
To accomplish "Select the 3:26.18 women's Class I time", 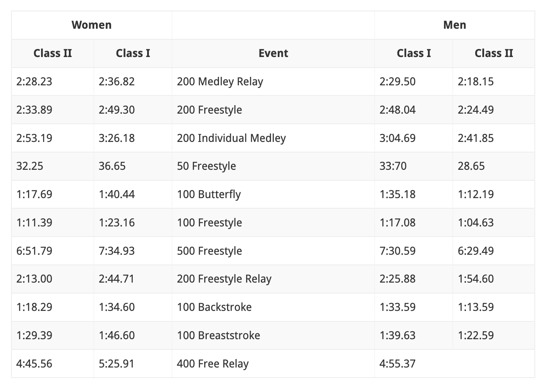I will click(x=117, y=138).
